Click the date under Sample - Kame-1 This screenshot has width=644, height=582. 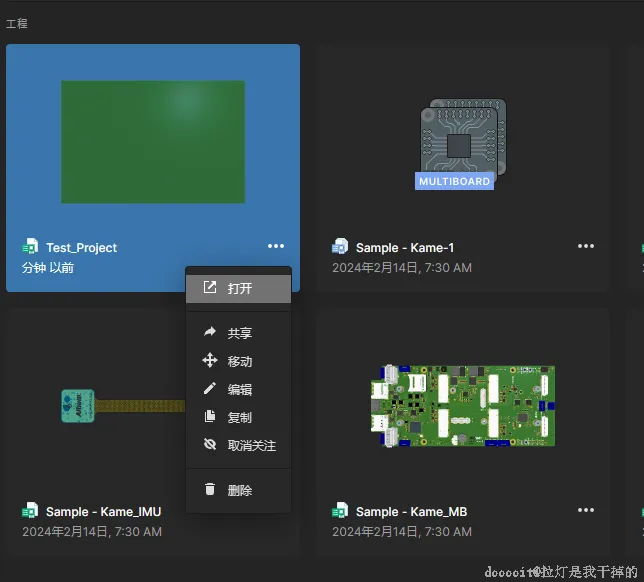pyautogui.click(x=402, y=268)
